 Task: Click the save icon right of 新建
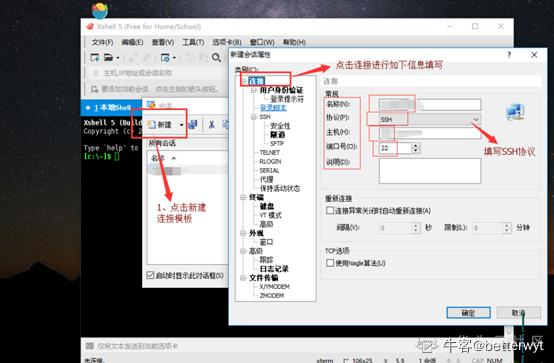pyautogui.click(x=193, y=124)
